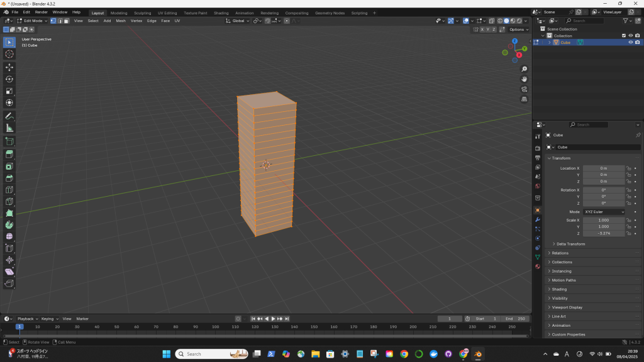The height and width of the screenshot is (362, 644).
Task: Expand the Delta Transform section
Action: tap(570, 244)
